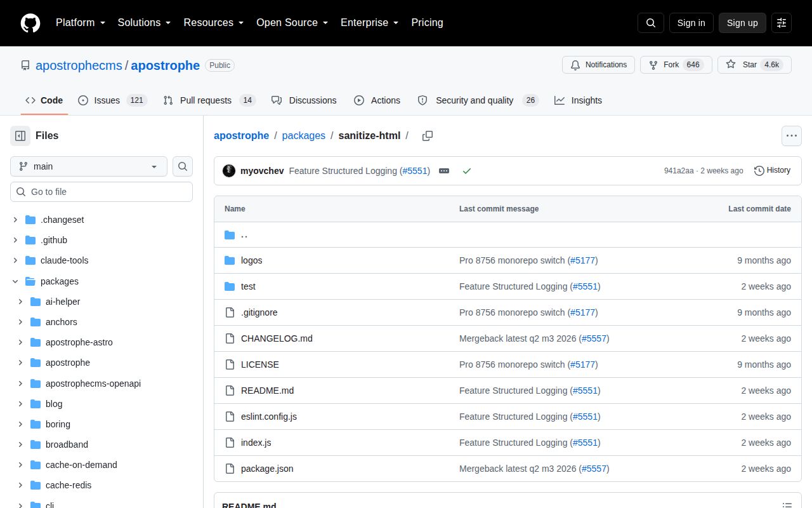Open the apostrophecms-openapi folder in tree
This screenshot has width=812, height=508.
[93, 384]
